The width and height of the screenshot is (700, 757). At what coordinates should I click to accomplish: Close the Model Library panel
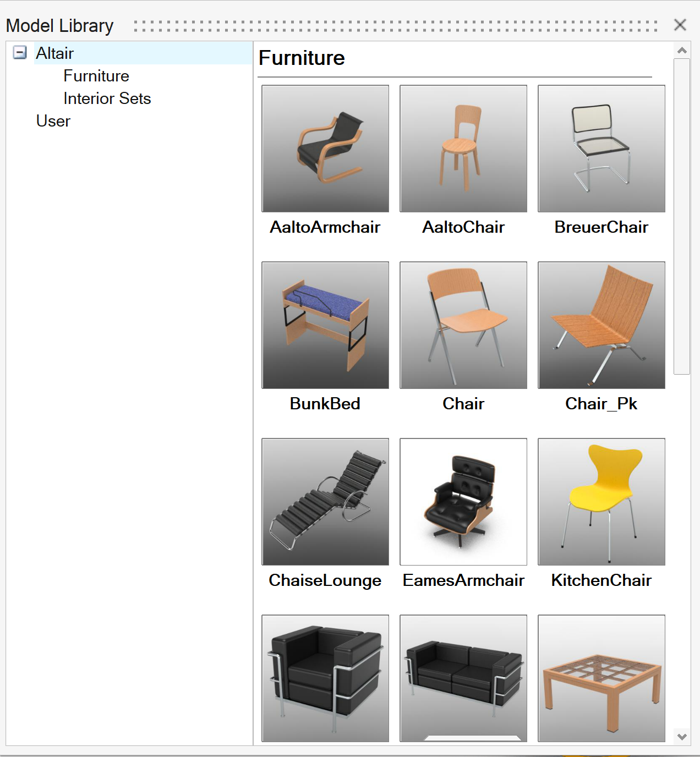point(680,25)
